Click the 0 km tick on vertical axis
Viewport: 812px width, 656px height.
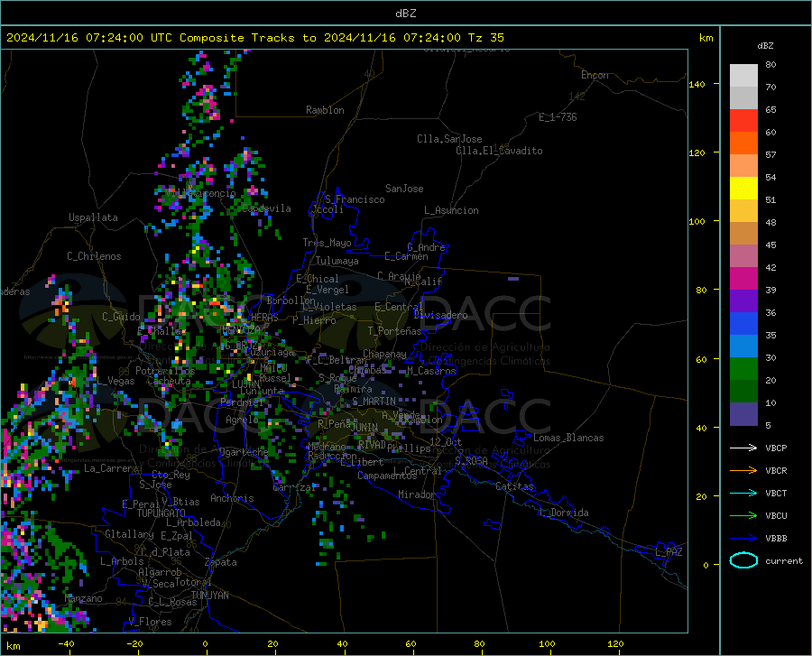pos(706,565)
